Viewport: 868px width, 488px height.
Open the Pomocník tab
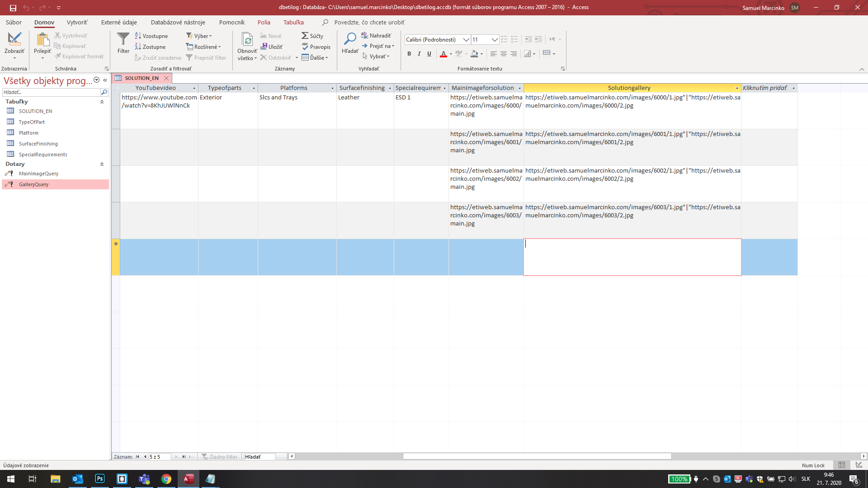click(231, 22)
